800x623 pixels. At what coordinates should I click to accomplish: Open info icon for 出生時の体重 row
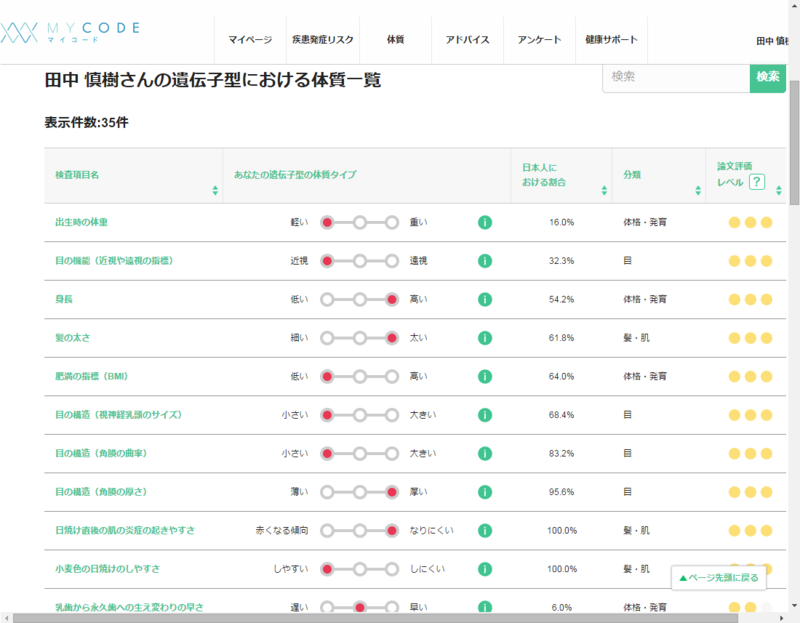tap(485, 222)
